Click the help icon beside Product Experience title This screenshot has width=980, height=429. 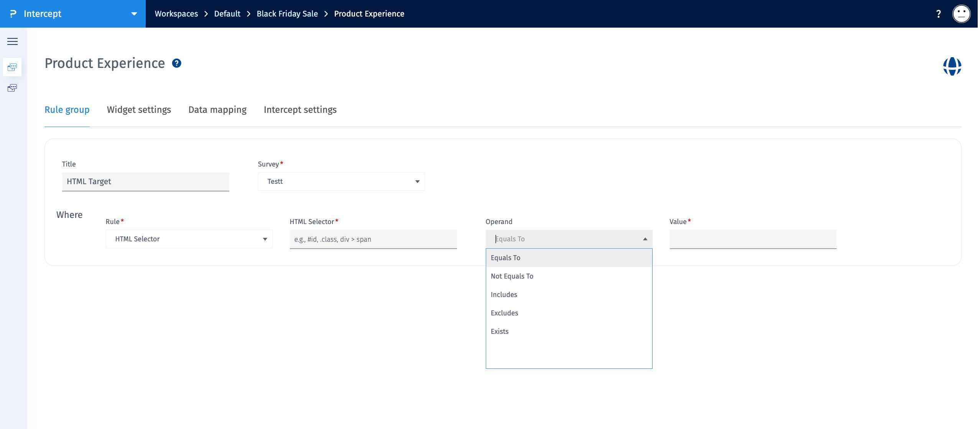tap(177, 63)
